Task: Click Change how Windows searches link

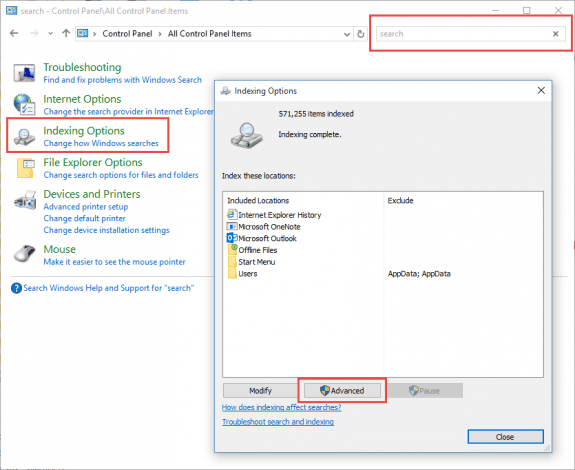Action: pos(101,143)
